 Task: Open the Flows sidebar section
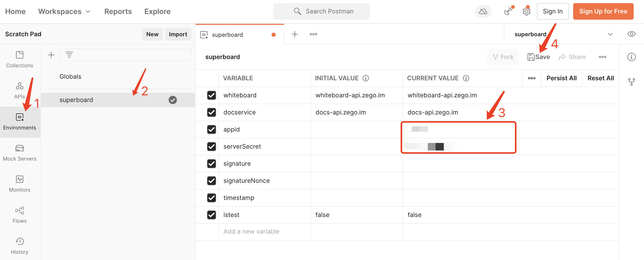20,215
